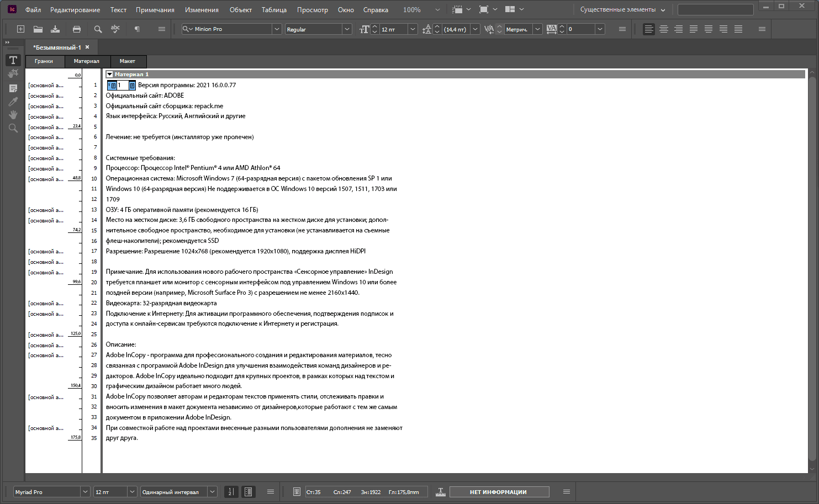Click the Find magnifier icon in toolbar
Viewport: 819px width, 504px height.
(x=98, y=29)
